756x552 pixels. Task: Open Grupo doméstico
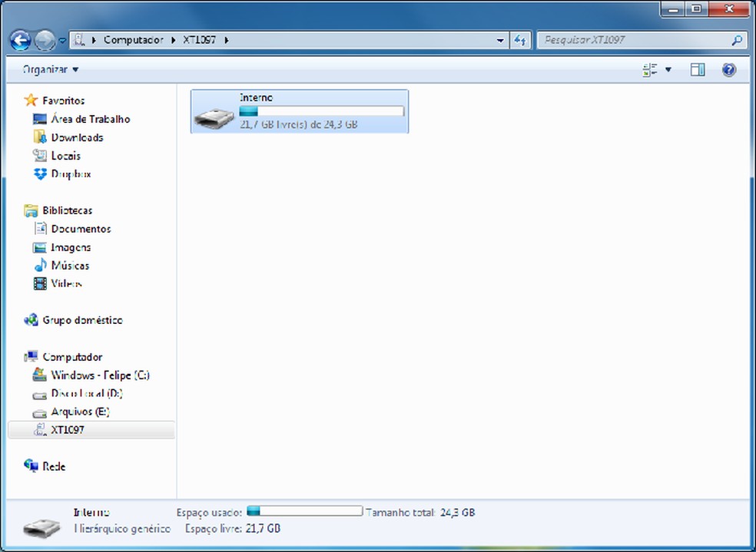82,320
